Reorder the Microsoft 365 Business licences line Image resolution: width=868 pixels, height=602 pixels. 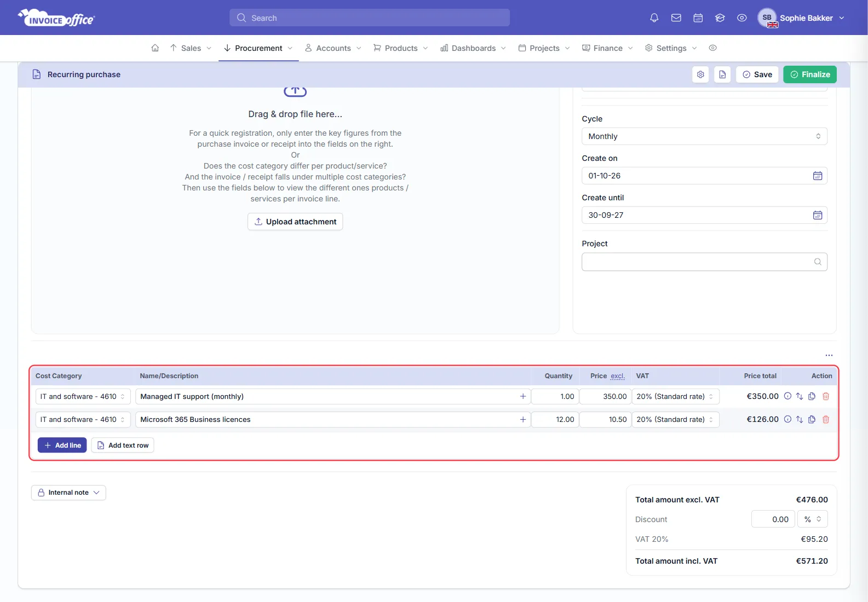coord(800,419)
